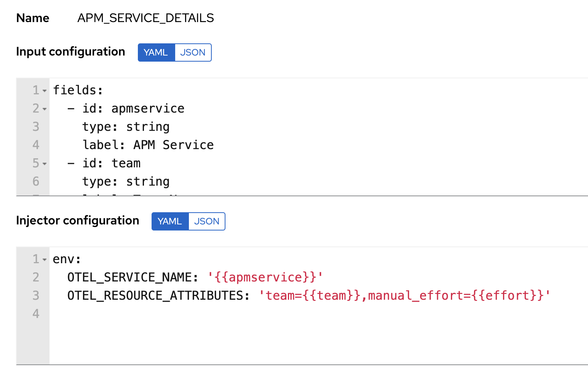588x372 pixels.
Task: Click line number 4 in Input configuration gutter
Action: (35, 145)
